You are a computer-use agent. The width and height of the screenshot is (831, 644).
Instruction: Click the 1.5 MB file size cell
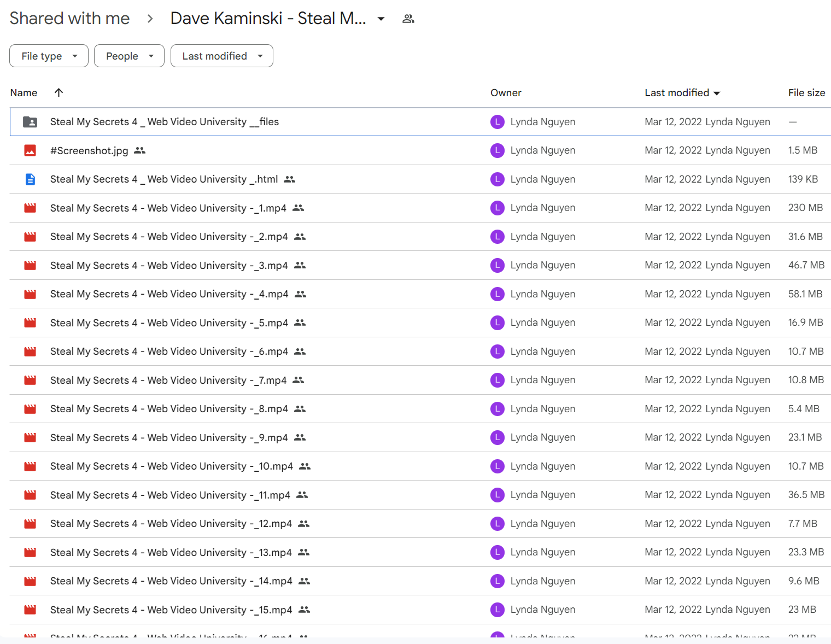803,150
